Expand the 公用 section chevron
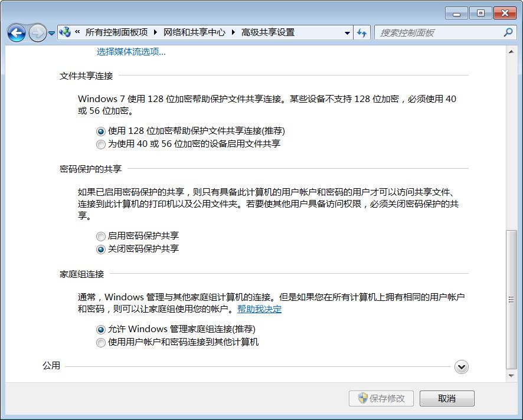 462,367
